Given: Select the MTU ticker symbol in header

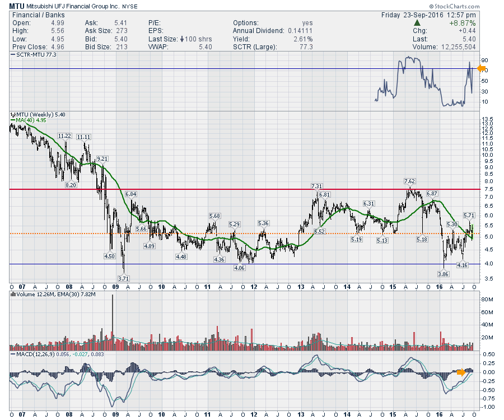Looking at the screenshot, I should pyautogui.click(x=17, y=5).
